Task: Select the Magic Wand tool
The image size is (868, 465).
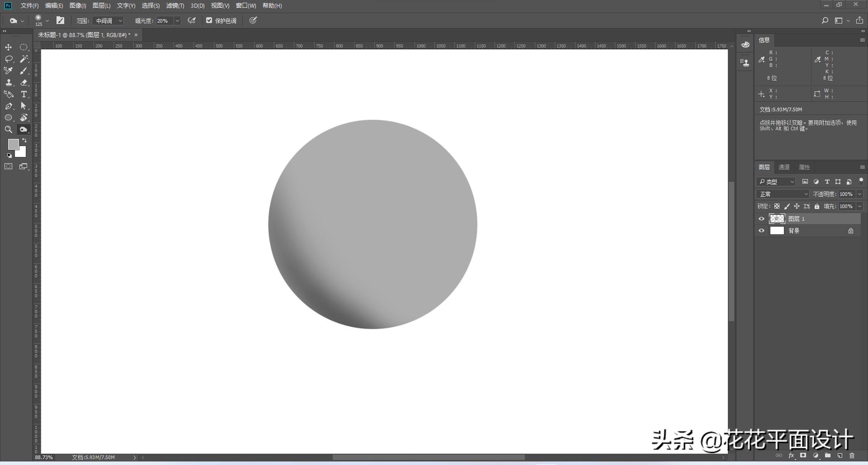Action: 24,59
